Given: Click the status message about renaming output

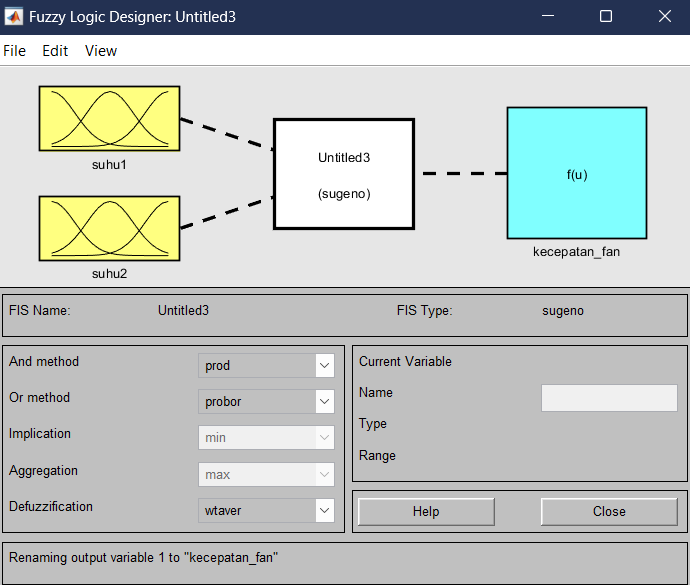Looking at the screenshot, I should coord(143,558).
